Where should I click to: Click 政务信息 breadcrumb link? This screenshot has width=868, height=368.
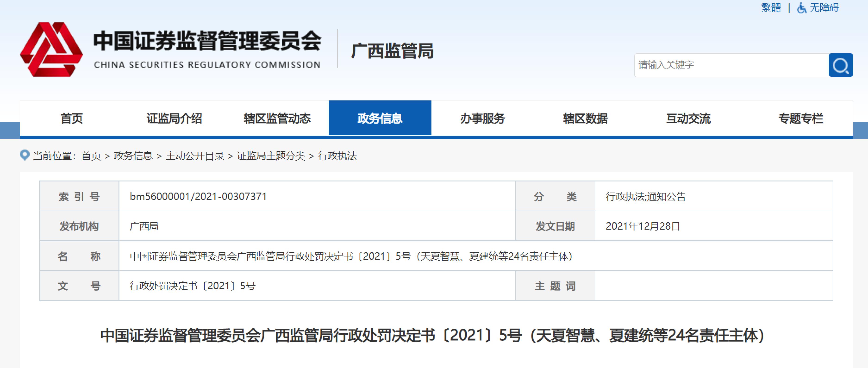pyautogui.click(x=133, y=156)
